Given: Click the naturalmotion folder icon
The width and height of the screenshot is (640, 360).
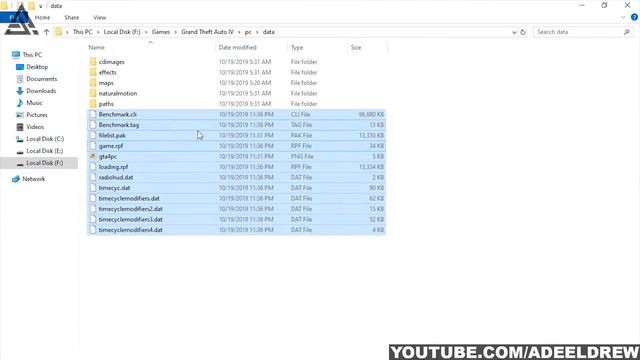Looking at the screenshot, I should 93,93.
